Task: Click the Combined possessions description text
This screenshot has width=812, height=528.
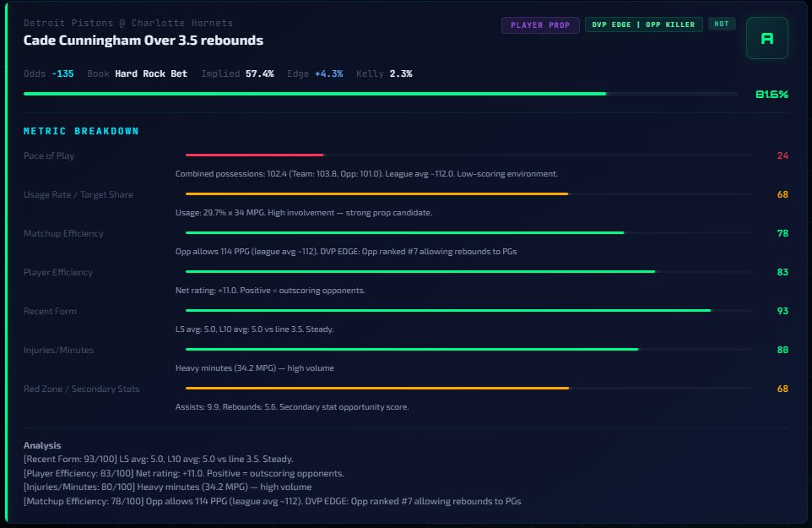Action: [x=366, y=173]
